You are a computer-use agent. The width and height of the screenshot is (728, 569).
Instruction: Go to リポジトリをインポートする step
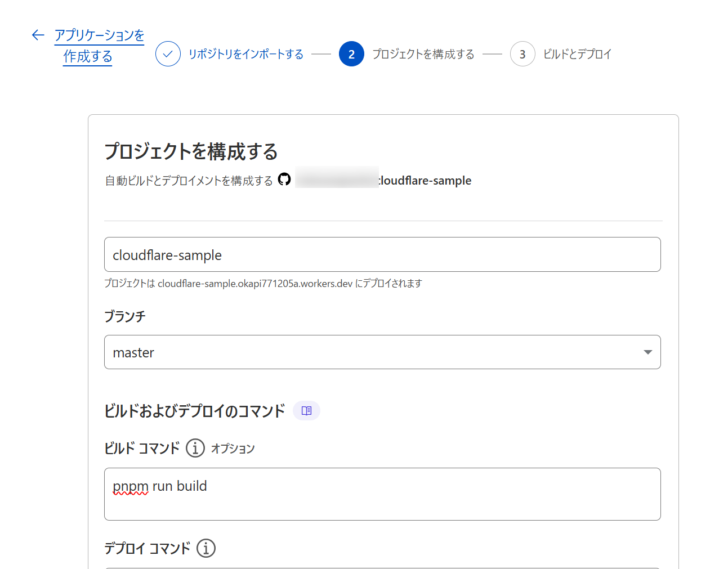246,54
